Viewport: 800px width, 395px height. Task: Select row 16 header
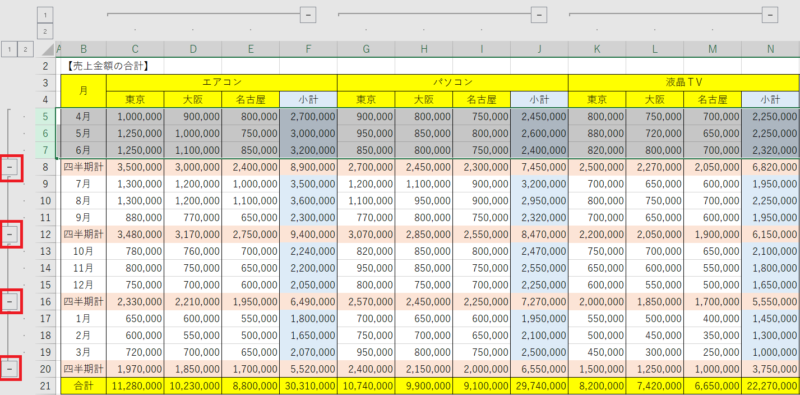pos(46,302)
